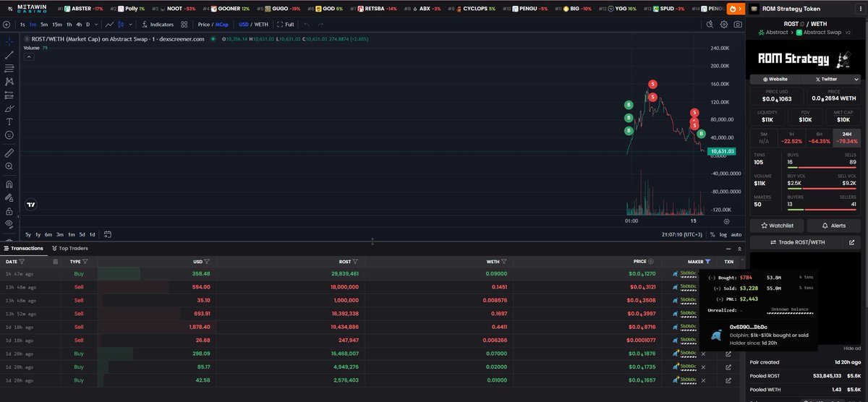This screenshot has height=402, width=868.
Task: Toggle the PRICE column currency icon
Action: coord(652,261)
